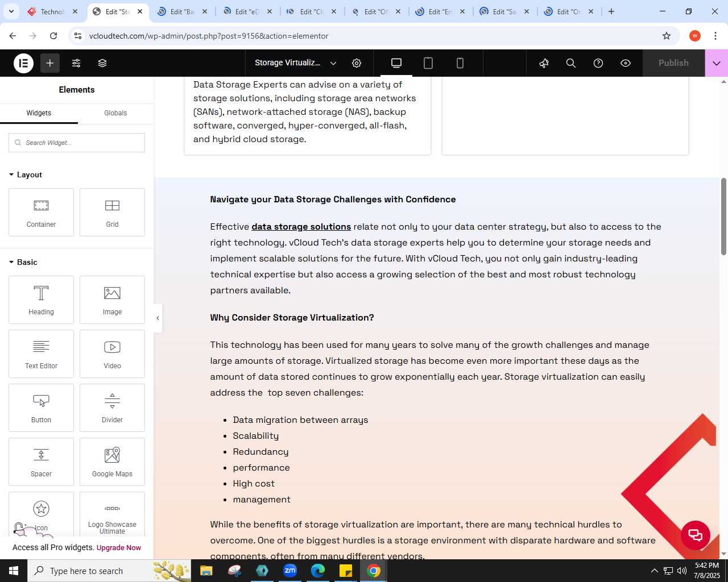Click the Publish button
This screenshot has height=582, width=728.
click(673, 63)
